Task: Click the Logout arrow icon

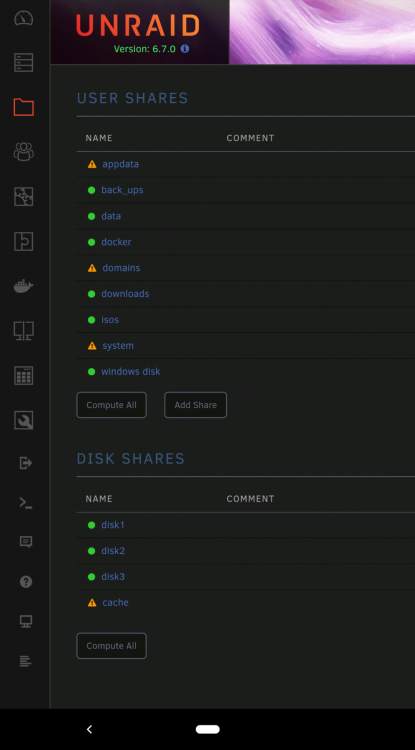Action: tap(26, 463)
